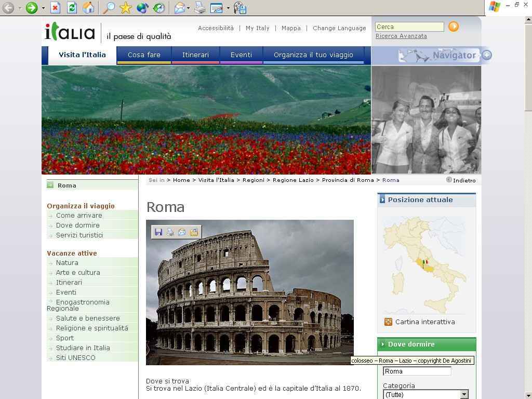Open Siti UNESCO sidebar link
Screen dimensions: 532x399
pyautogui.click(x=76, y=357)
